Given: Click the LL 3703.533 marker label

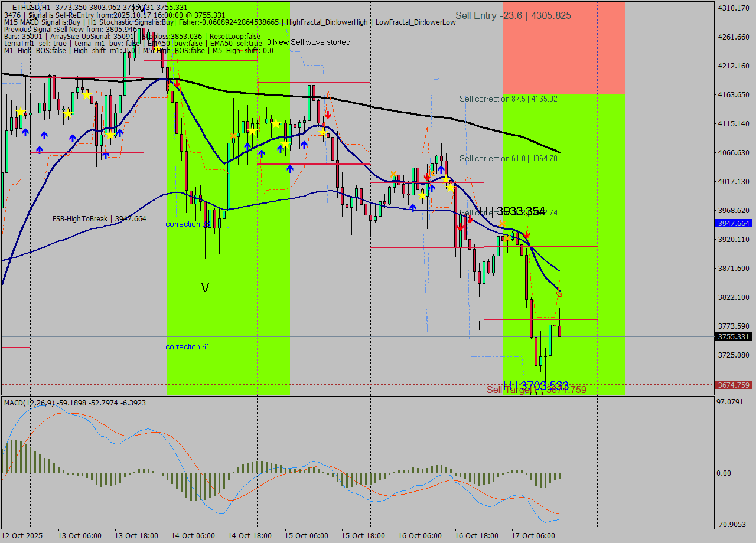Looking at the screenshot, I should (x=536, y=386).
